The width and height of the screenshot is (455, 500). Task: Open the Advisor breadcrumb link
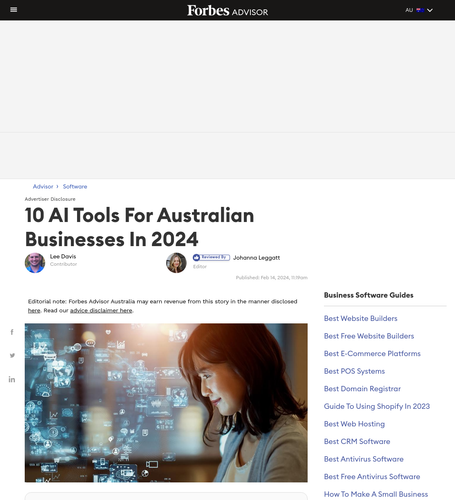(43, 187)
